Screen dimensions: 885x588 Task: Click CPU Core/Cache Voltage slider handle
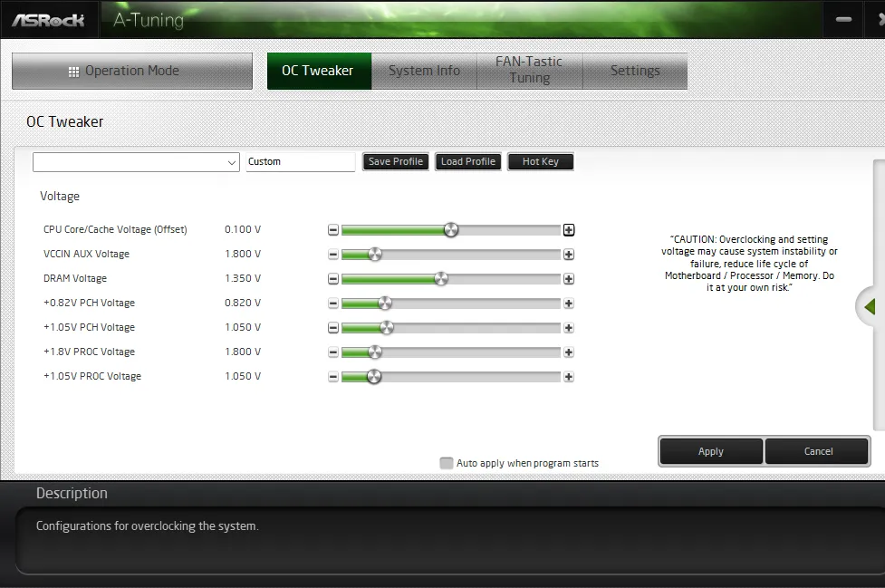450,229
